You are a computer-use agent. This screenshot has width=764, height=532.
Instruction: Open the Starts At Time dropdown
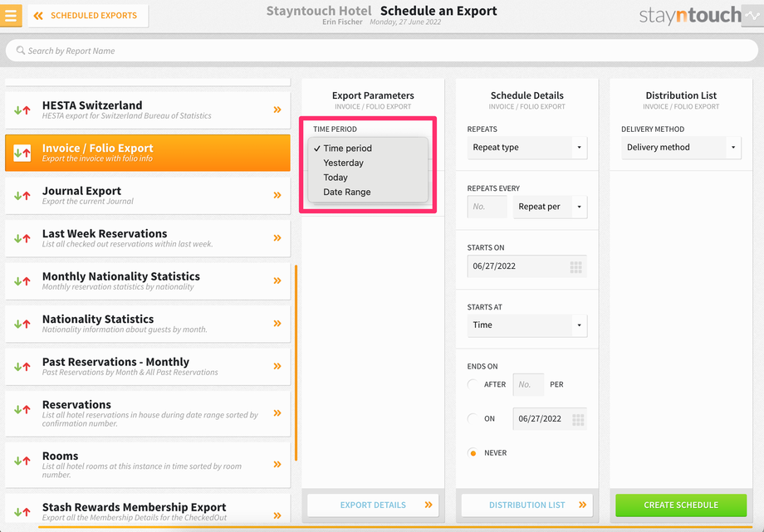click(526, 325)
